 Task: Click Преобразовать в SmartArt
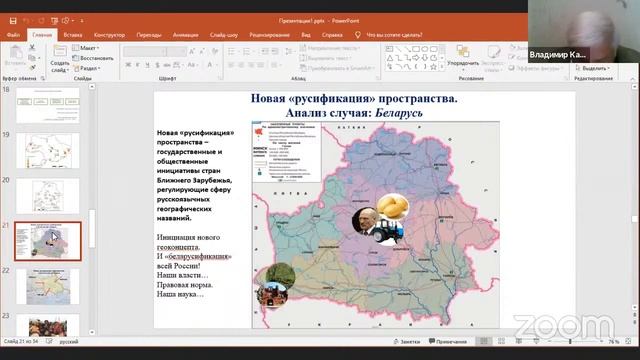tap(337, 68)
